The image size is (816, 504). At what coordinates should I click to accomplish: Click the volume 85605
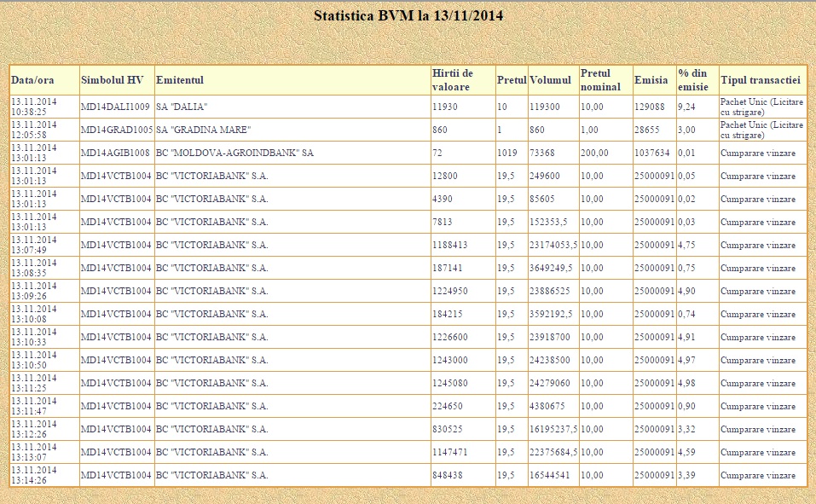click(x=542, y=199)
